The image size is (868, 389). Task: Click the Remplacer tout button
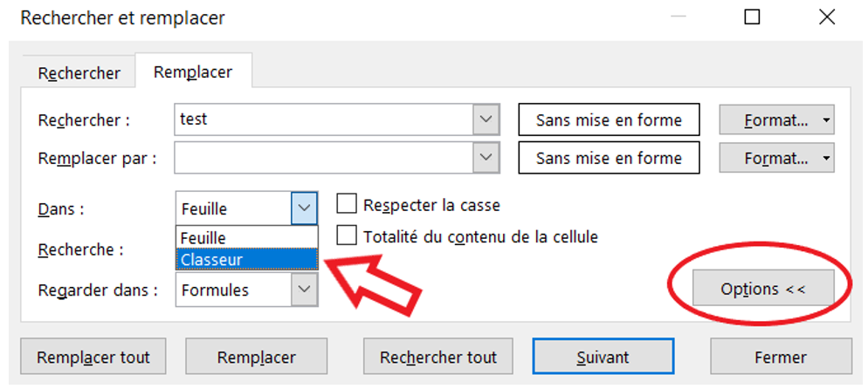[x=93, y=357]
